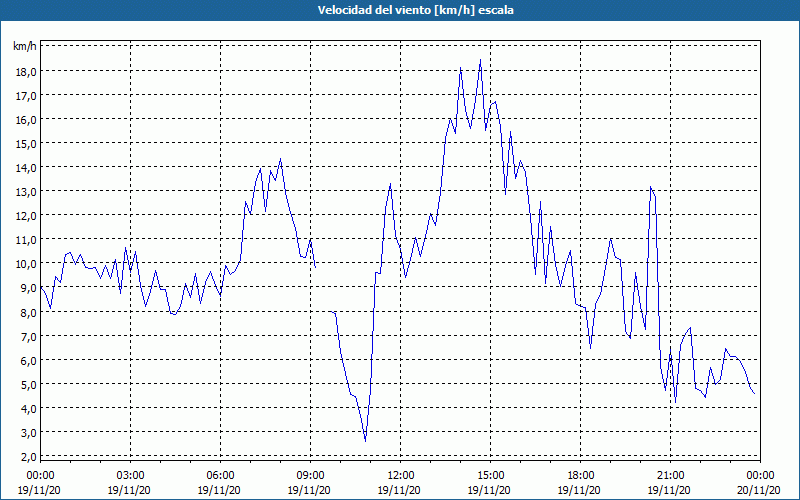Select the 18,0 y-axis value
Viewport: 800px width, 500px height.
27,71
